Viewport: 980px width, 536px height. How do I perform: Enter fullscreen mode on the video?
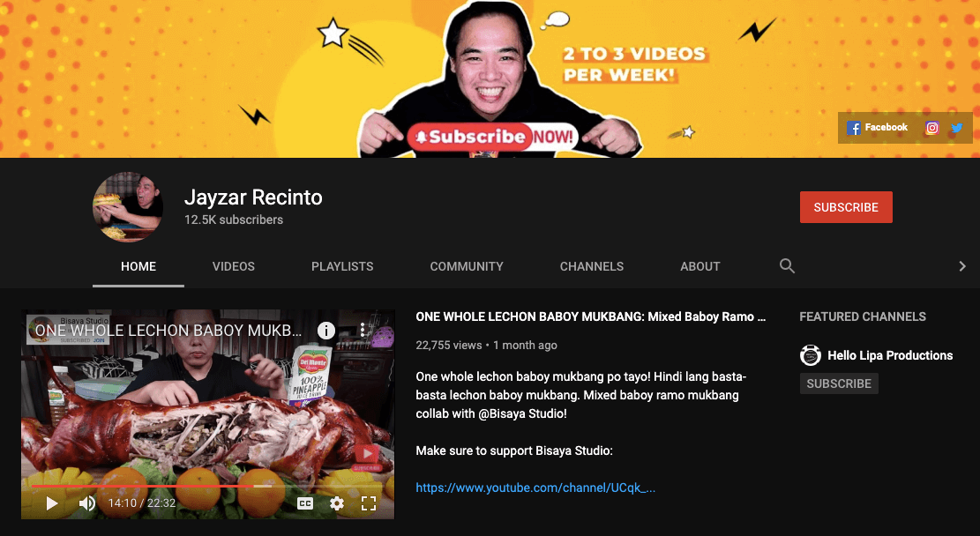(369, 502)
